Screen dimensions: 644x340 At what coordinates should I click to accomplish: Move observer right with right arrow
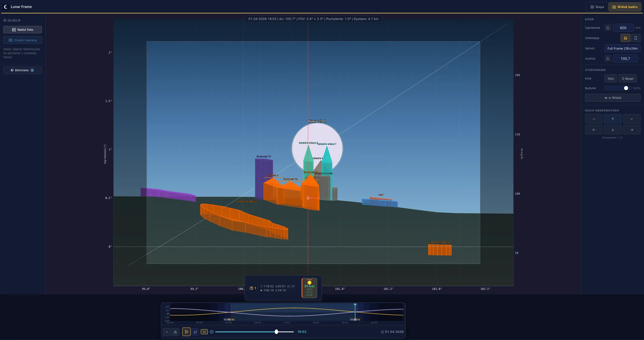click(631, 130)
